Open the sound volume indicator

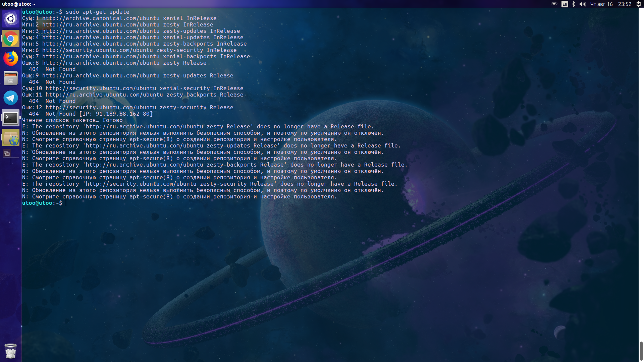[583, 4]
